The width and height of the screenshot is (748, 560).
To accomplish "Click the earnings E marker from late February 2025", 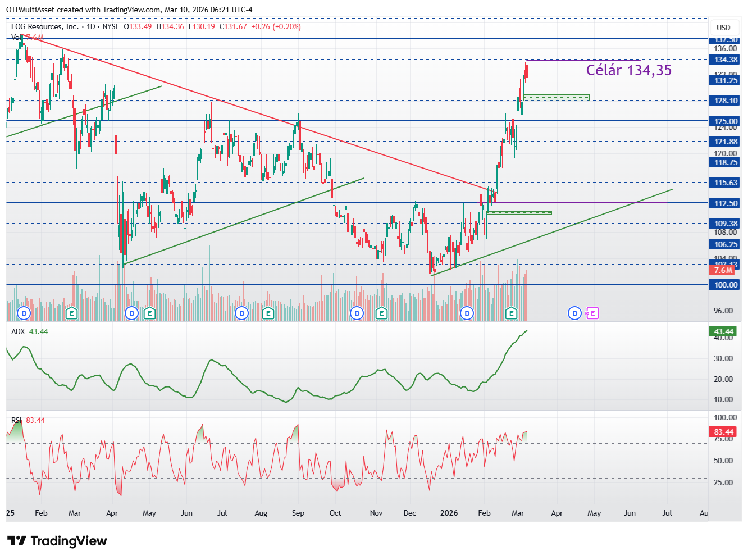I will (71, 313).
